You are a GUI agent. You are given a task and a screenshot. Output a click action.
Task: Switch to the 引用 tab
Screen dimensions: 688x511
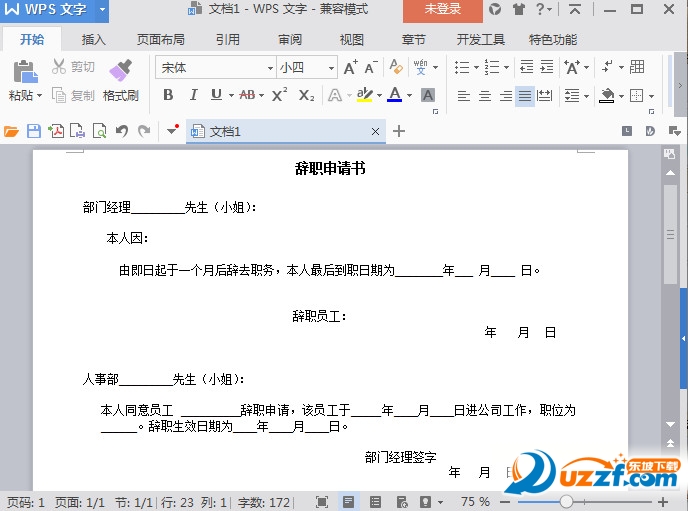pyautogui.click(x=228, y=39)
